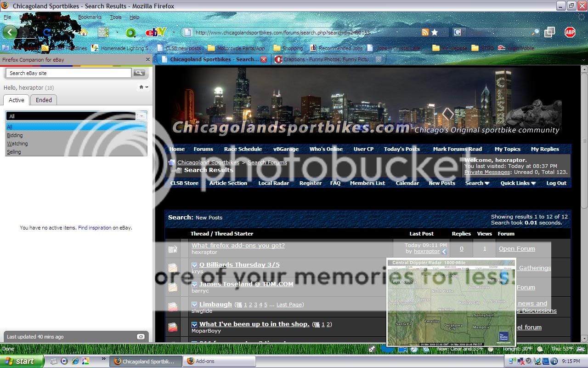Open the File menu
The height and width of the screenshot is (368, 588).
(7, 17)
